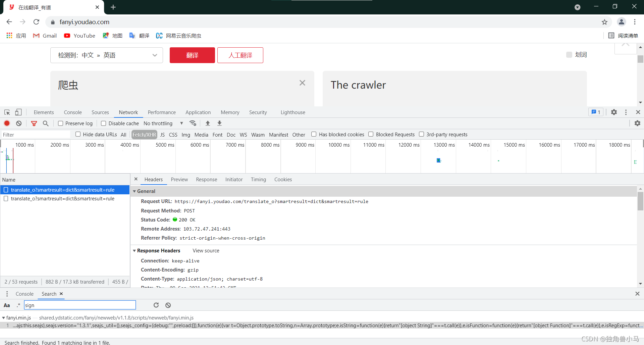
Task: Select the JS resource filter
Action: pyautogui.click(x=162, y=135)
